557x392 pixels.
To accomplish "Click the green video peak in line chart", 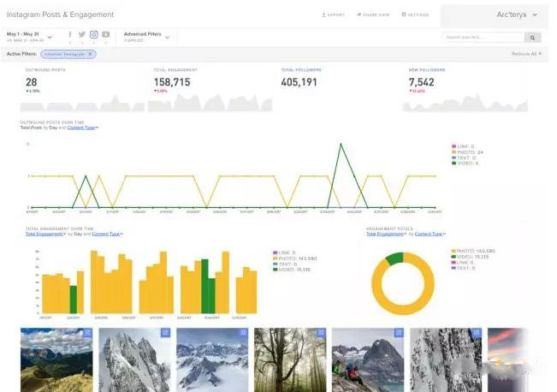I will point(341,144).
